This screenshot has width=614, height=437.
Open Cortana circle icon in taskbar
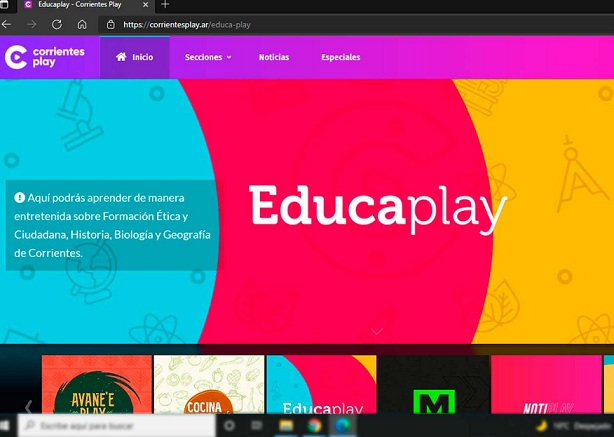click(x=229, y=425)
